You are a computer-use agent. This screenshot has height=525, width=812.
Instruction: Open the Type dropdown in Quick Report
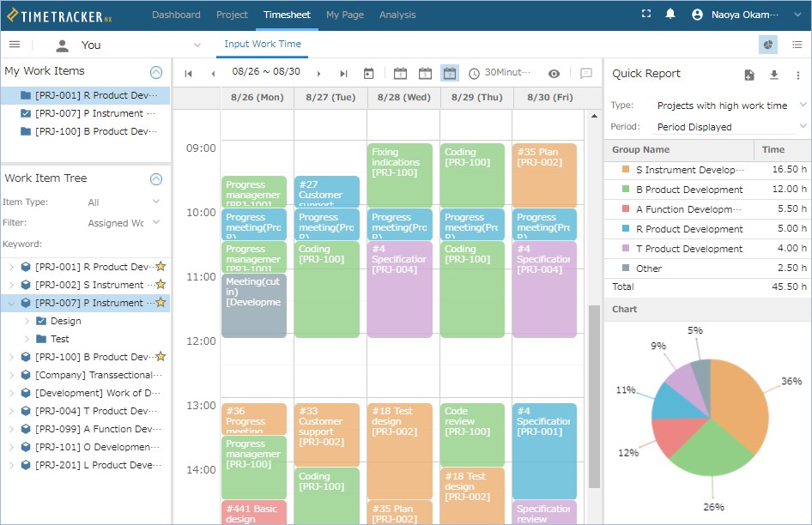[730, 106]
